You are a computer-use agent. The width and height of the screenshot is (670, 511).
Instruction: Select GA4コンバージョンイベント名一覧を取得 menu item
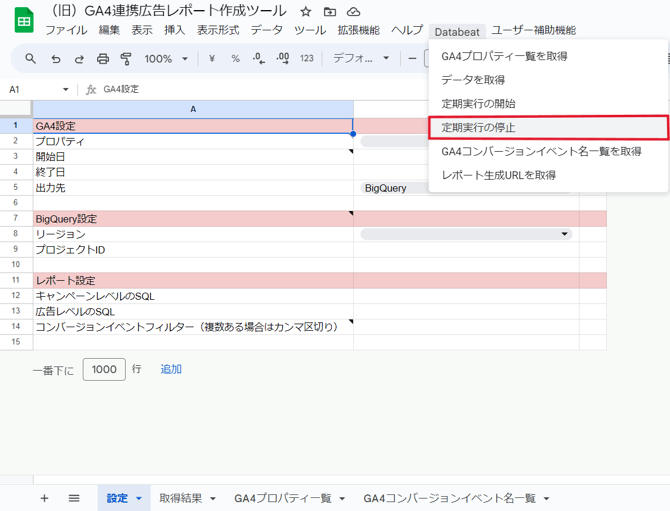548,151
